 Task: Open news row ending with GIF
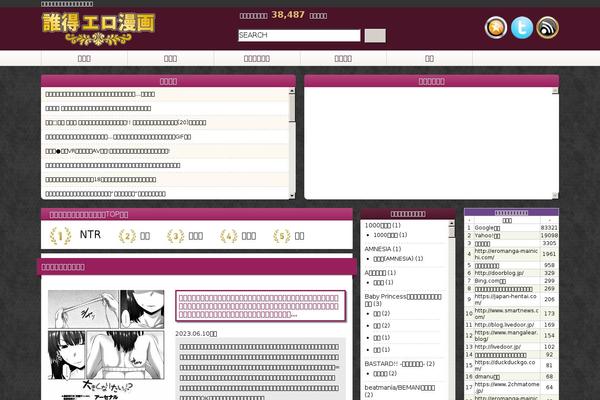pos(118,137)
